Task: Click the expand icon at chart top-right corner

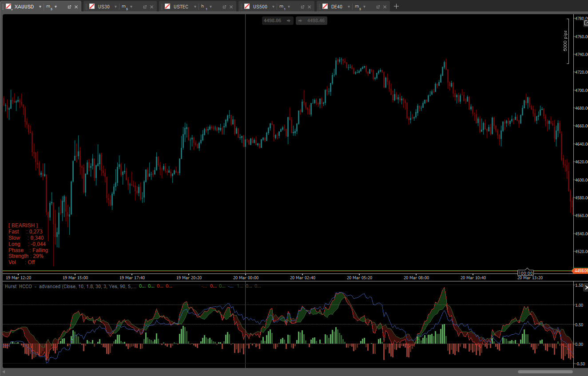Action: [x=585, y=23]
